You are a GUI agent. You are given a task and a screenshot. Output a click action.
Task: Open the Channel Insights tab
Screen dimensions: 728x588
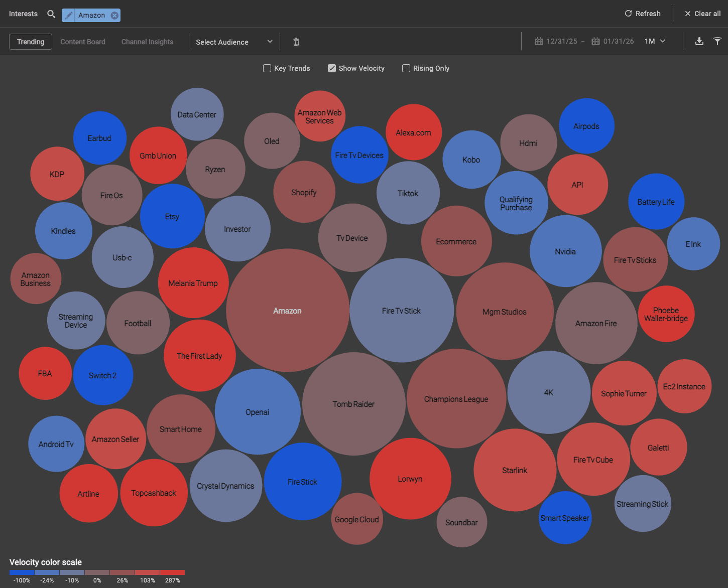point(147,42)
